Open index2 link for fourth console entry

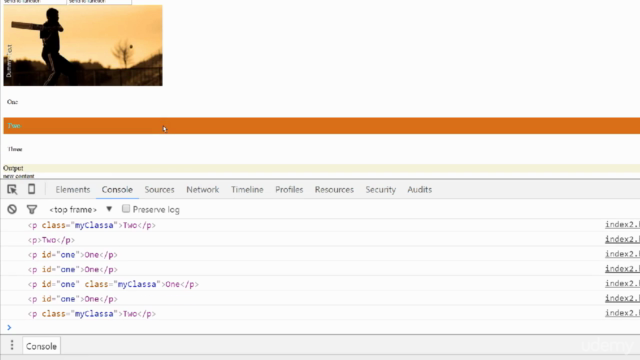point(622,269)
